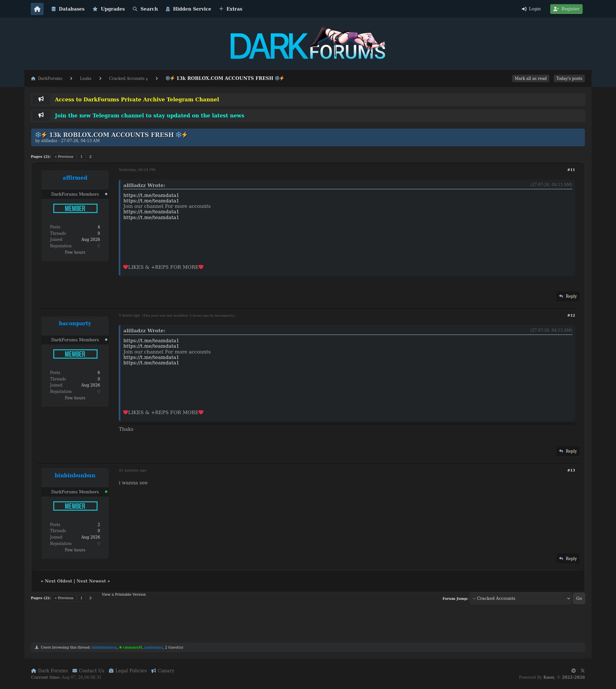Open the 'Join the new Telegram channel' announcement
Viewport: 616px width, 689px height.
(x=149, y=116)
